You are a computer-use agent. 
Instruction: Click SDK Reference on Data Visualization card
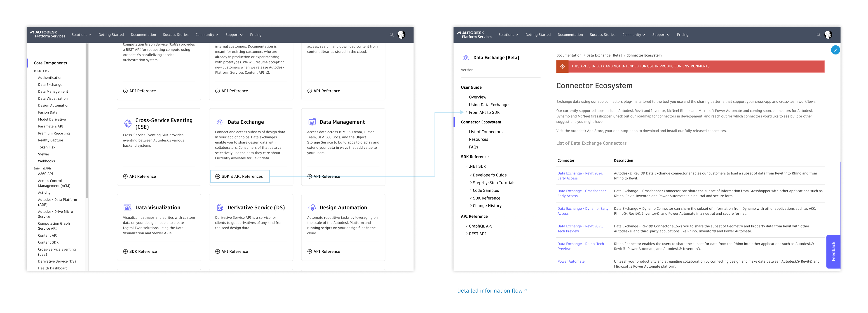pyautogui.click(x=140, y=251)
